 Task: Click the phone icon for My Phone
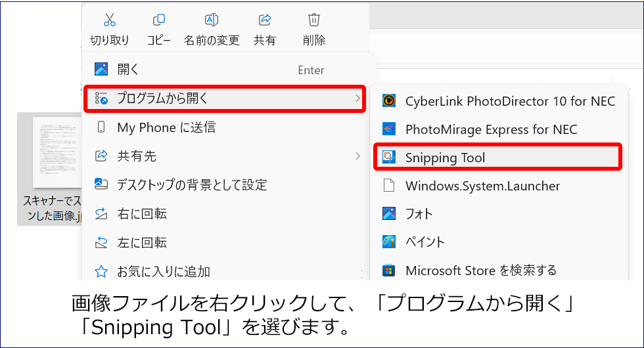101,127
